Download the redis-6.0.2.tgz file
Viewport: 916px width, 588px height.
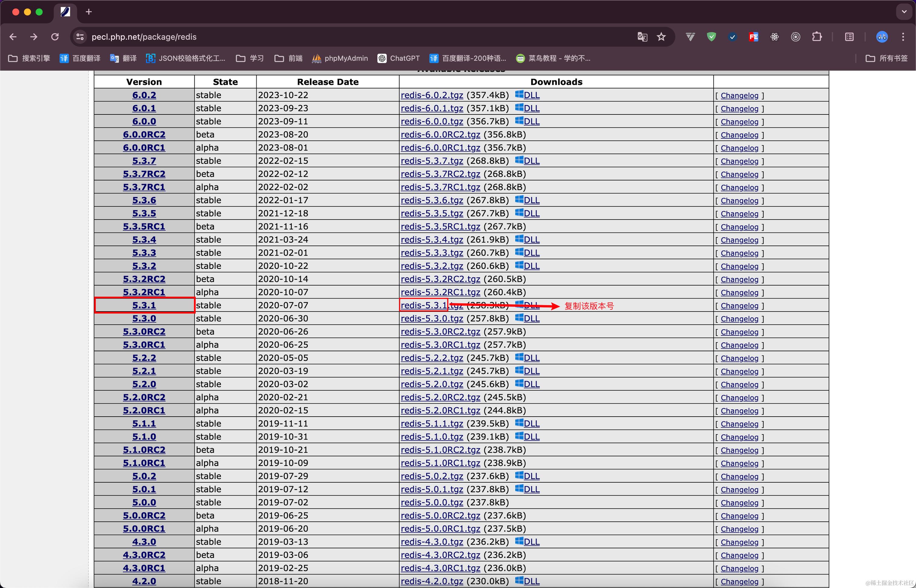click(432, 95)
